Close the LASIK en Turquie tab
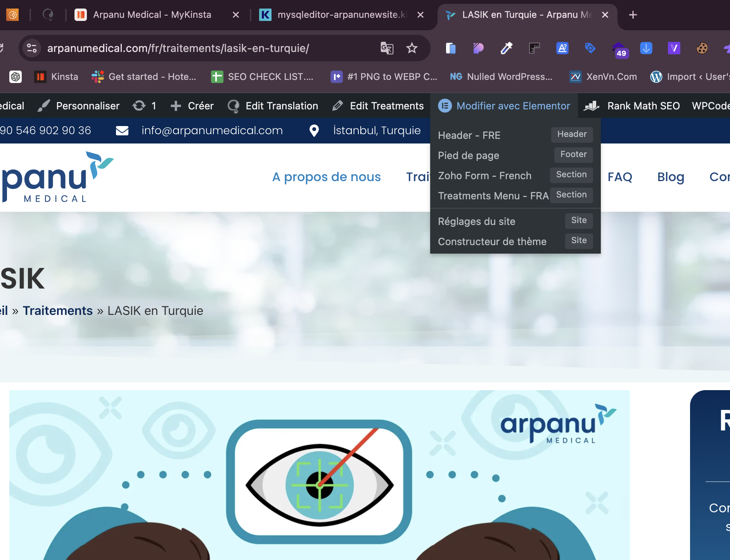This screenshot has height=560, width=730. [x=605, y=15]
